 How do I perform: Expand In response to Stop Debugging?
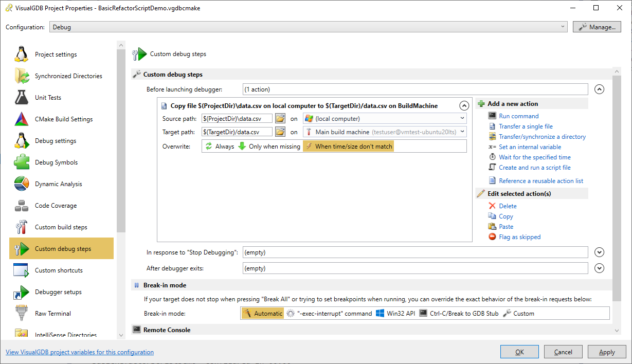click(x=599, y=252)
